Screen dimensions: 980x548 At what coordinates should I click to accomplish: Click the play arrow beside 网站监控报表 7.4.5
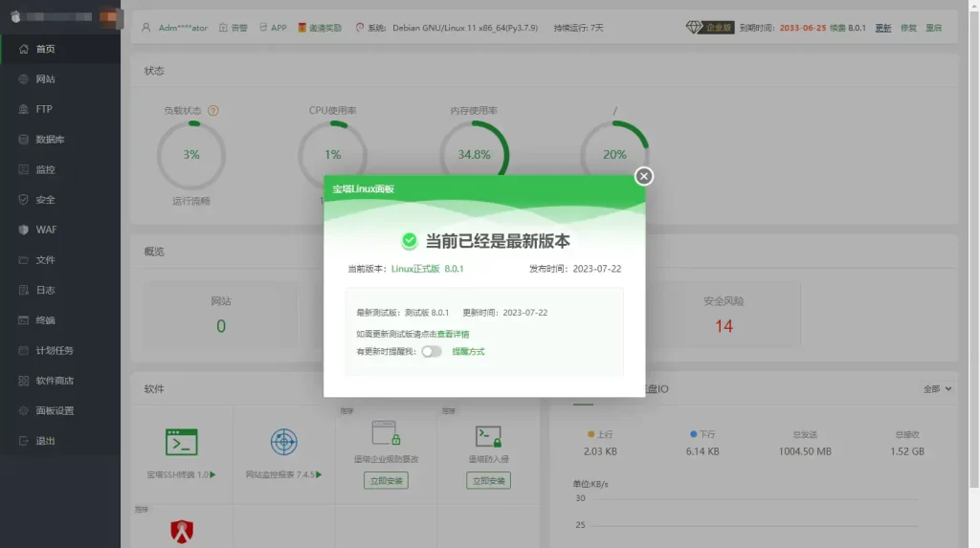tap(319, 475)
